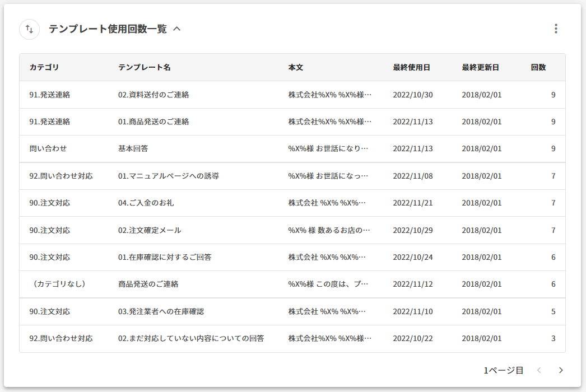586x392 pixels.
Task: Sort by テンプレート名 column header
Action: [x=144, y=67]
